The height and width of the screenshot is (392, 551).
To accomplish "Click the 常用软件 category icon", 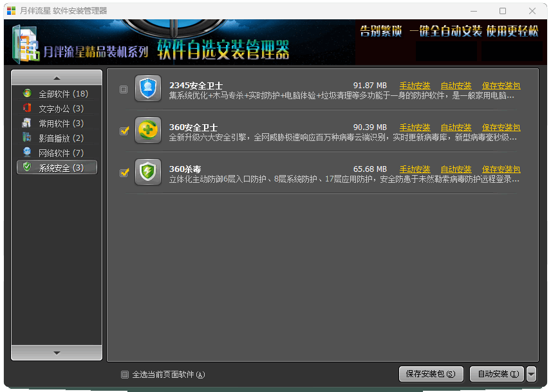I will (x=27, y=123).
